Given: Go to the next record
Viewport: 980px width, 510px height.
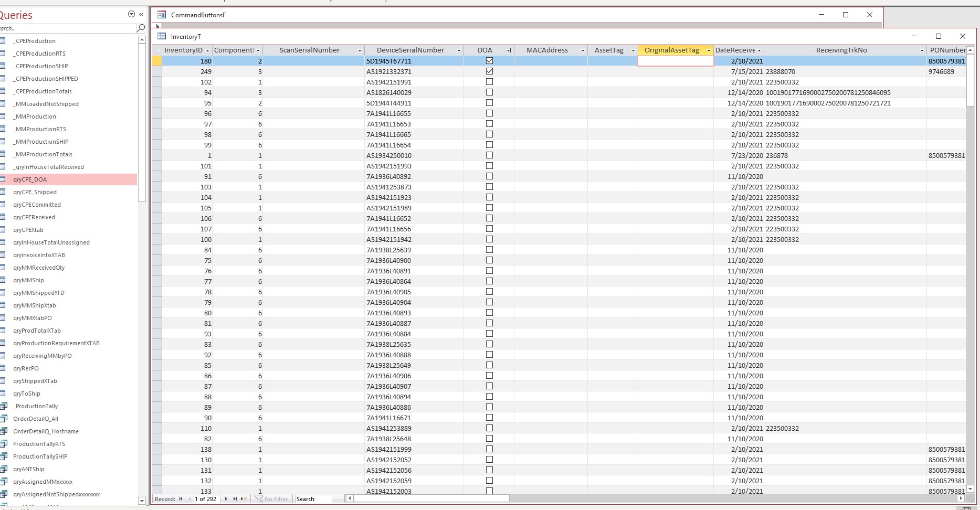Looking at the screenshot, I should 226,499.
